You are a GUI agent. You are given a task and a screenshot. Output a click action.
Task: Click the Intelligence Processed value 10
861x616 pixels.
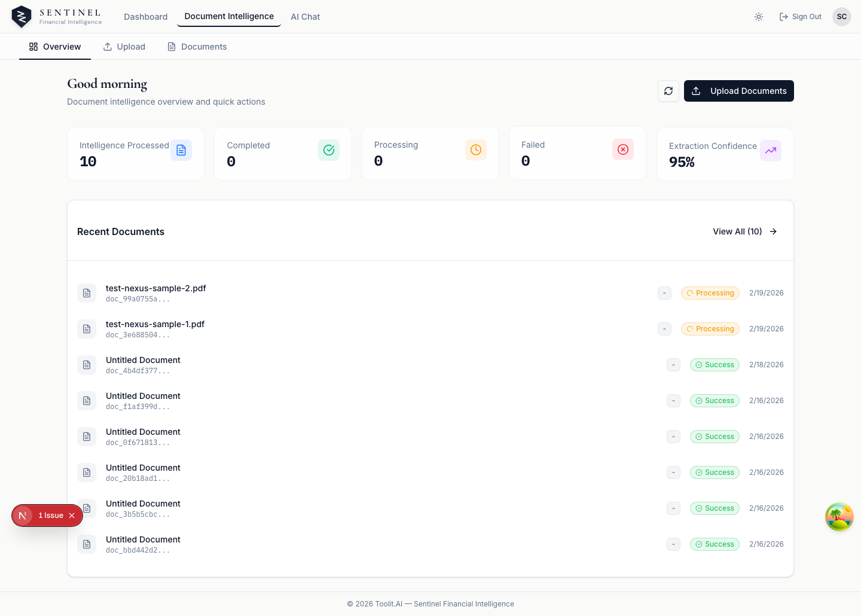pos(88,161)
